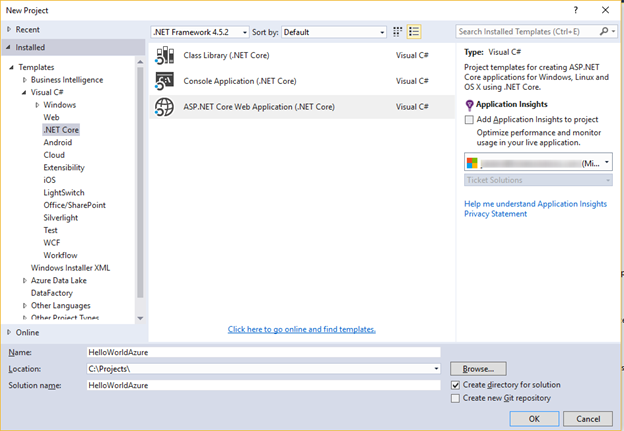Select the Web template category
This screenshot has width=624, height=431.
click(x=51, y=117)
